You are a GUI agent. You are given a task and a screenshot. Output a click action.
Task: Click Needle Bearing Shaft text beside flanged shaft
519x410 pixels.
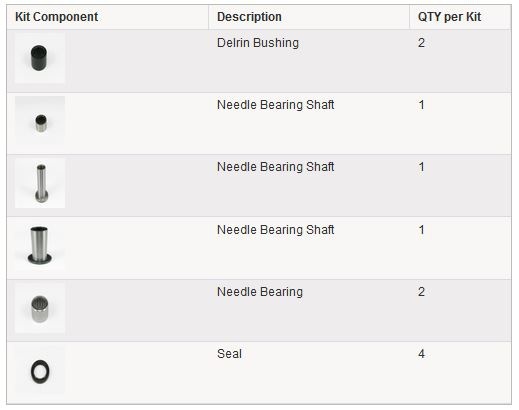click(275, 230)
